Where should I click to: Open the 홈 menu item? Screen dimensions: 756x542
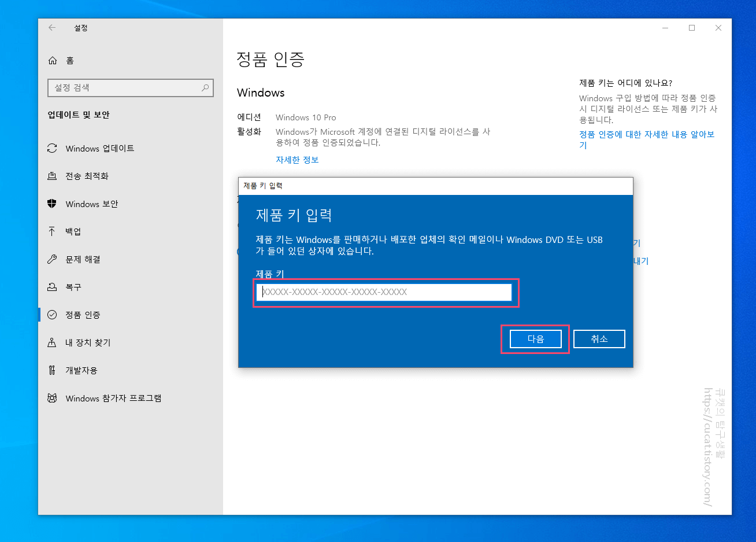(x=131, y=60)
